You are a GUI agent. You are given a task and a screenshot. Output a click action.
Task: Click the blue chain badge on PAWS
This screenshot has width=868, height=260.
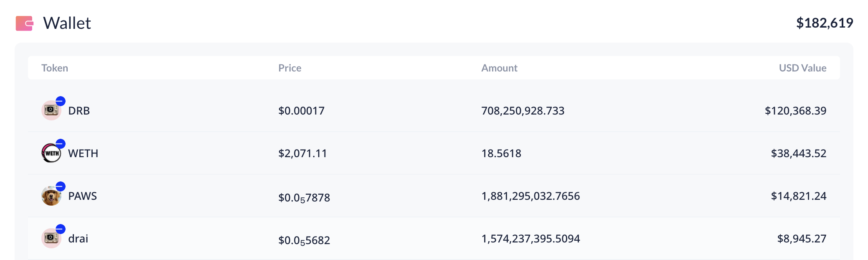pyautogui.click(x=61, y=186)
